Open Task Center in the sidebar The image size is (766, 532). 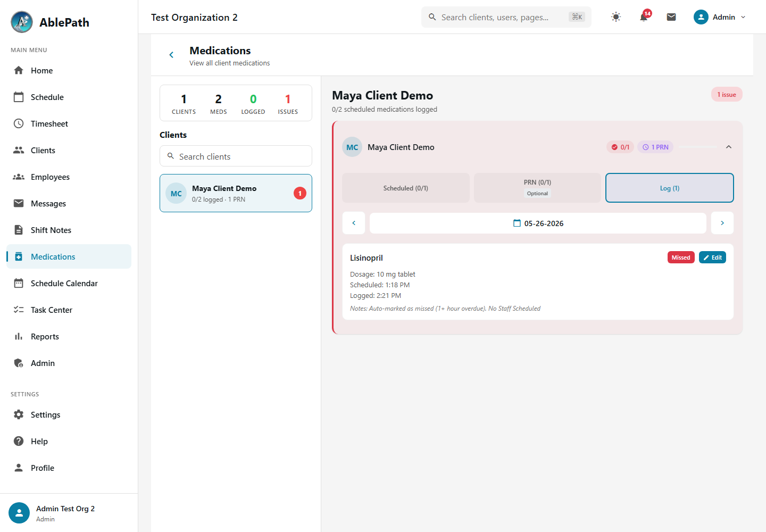click(x=69, y=310)
